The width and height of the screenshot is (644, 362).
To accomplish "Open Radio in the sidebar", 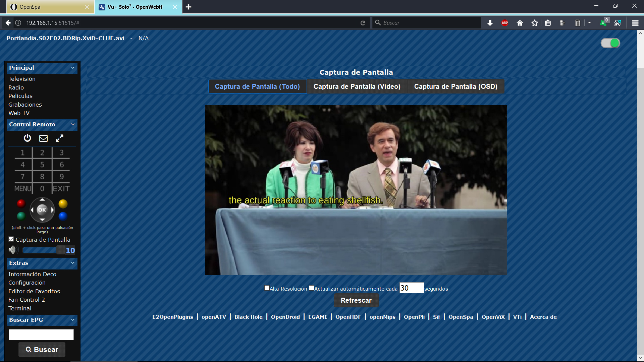I will 16,87.
